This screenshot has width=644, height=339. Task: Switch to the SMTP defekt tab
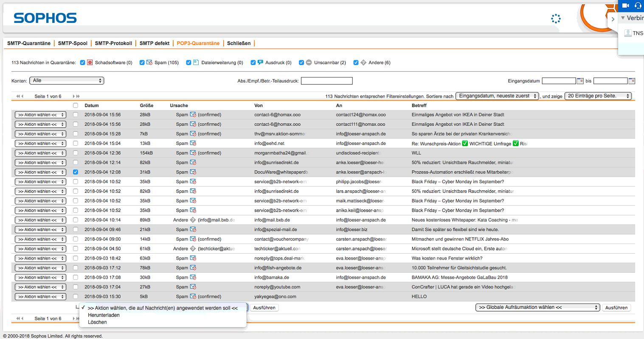pos(155,43)
